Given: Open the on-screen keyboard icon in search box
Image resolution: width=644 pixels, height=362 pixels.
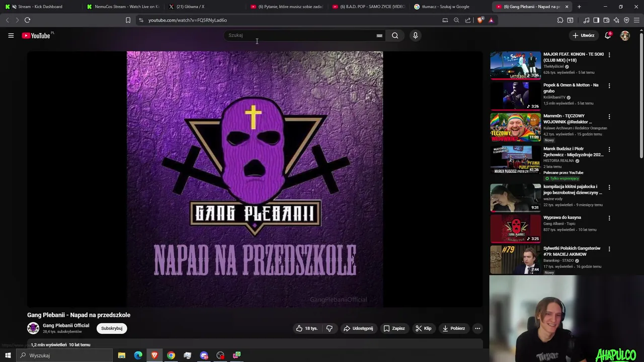Looking at the screenshot, I should pos(379,36).
